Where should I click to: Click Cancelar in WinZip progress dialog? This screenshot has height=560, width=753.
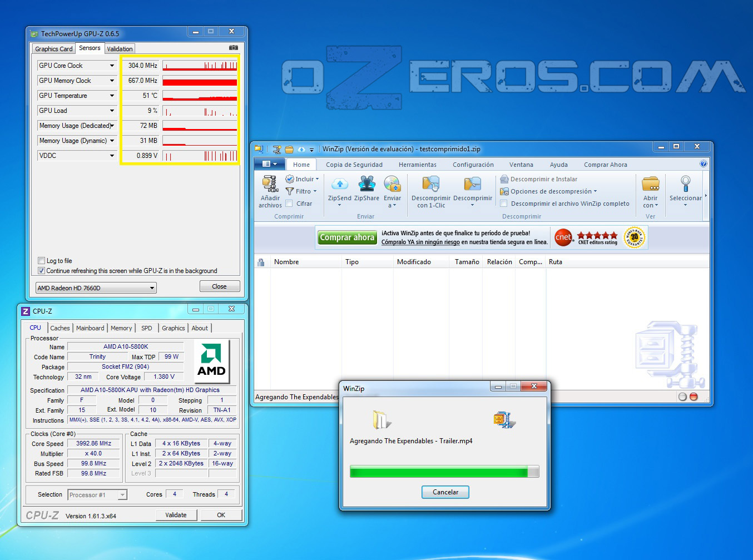pos(445,492)
